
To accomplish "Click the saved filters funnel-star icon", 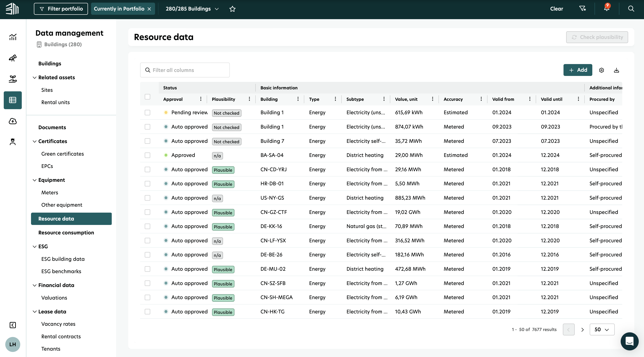I will point(582,9).
